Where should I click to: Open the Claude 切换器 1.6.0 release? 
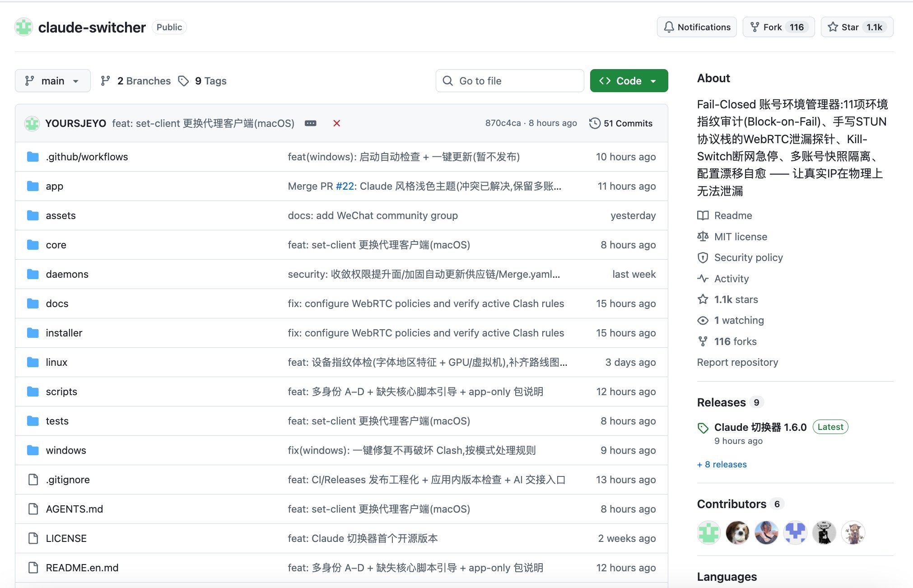pos(760,427)
